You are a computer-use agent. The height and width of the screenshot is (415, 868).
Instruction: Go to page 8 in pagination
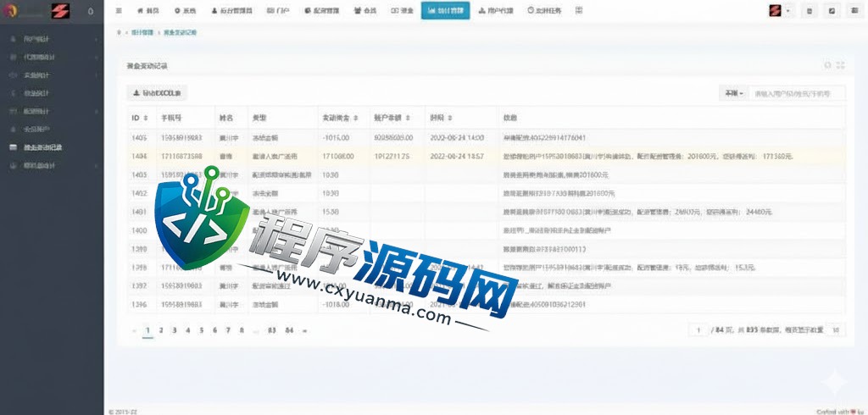[242, 330]
